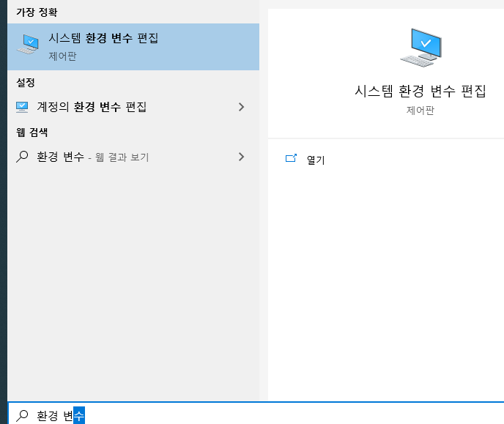The height and width of the screenshot is (424, 504).
Task: Click the magnifier icon in the search box
Action: (22, 415)
